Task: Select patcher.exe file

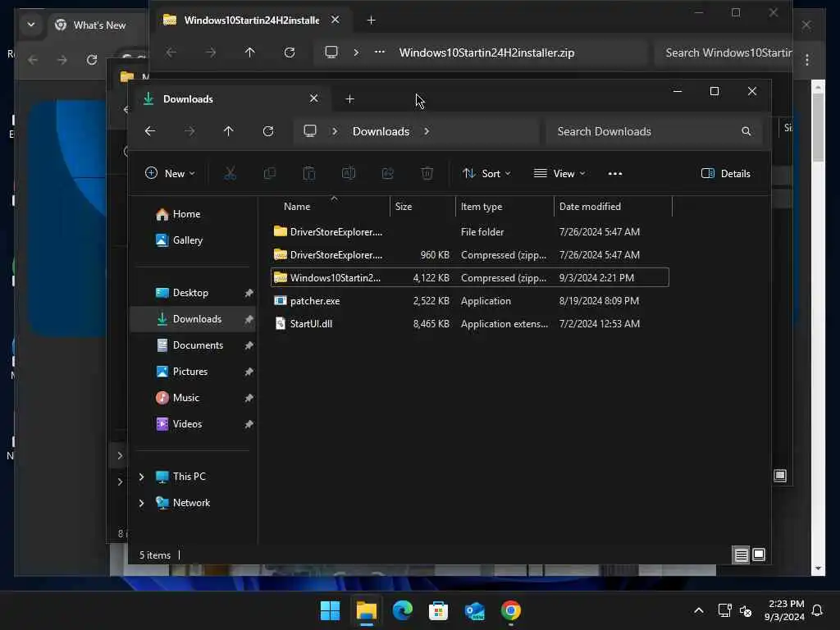Action: coord(470,300)
